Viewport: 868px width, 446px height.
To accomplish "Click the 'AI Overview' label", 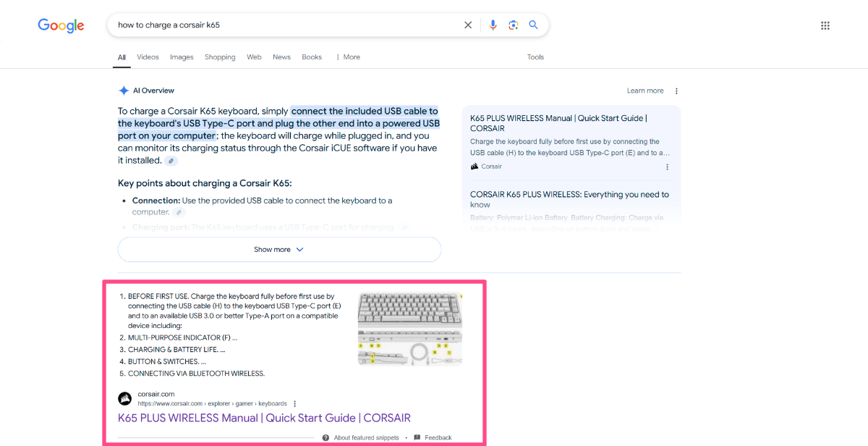I will pos(153,91).
